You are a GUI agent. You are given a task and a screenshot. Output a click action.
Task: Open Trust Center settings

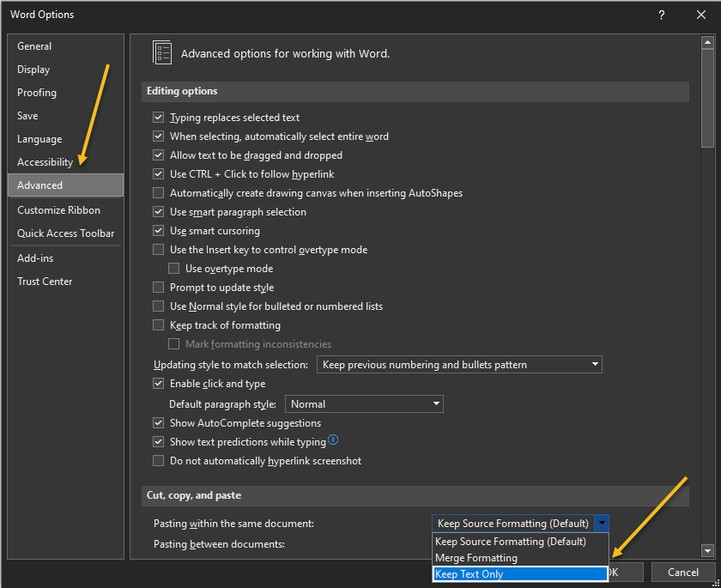[x=45, y=282]
